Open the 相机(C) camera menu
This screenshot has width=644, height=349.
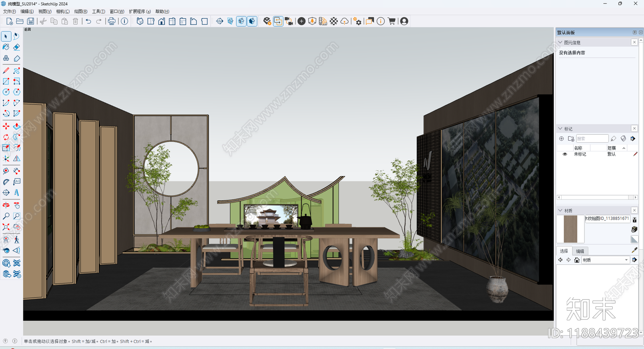pyautogui.click(x=63, y=12)
